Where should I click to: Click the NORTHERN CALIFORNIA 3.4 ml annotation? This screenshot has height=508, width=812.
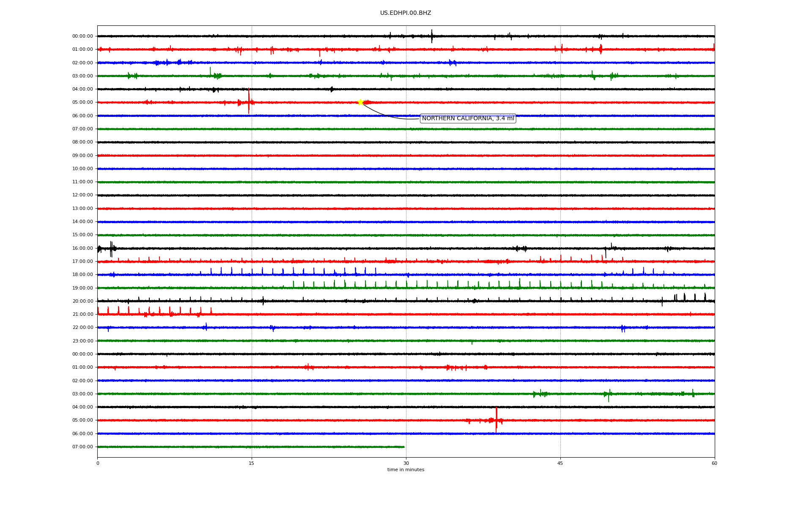coord(468,119)
